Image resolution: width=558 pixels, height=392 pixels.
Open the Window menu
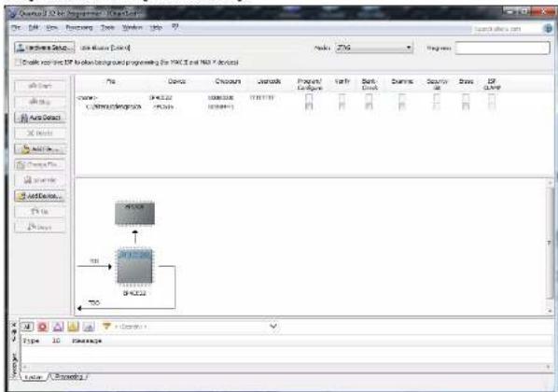tap(132, 27)
